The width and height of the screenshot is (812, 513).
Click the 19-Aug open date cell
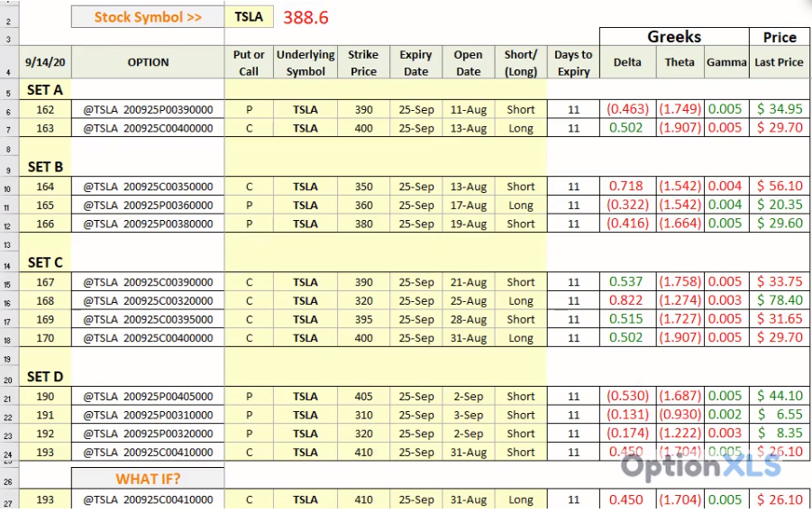click(x=468, y=224)
